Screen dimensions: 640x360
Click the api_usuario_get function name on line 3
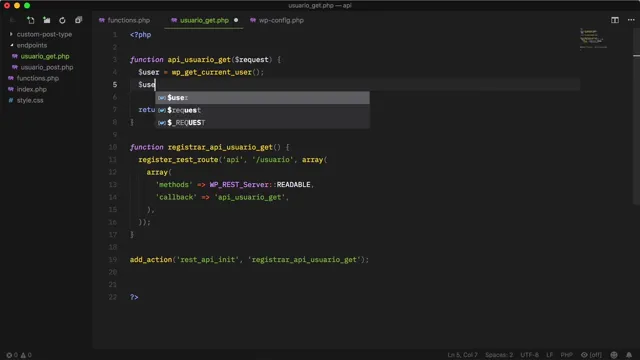pyautogui.click(x=199, y=60)
